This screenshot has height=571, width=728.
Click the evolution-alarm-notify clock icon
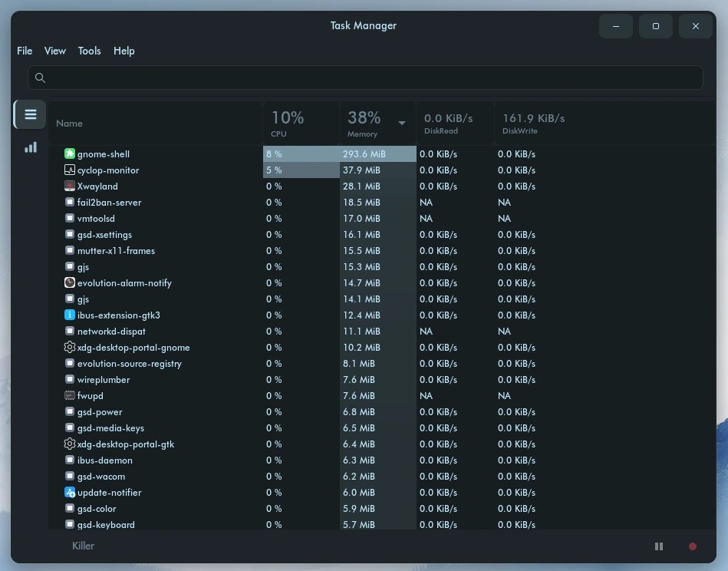pyautogui.click(x=70, y=283)
